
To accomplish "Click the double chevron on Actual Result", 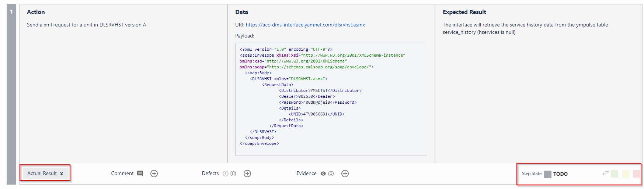I will (62, 174).
